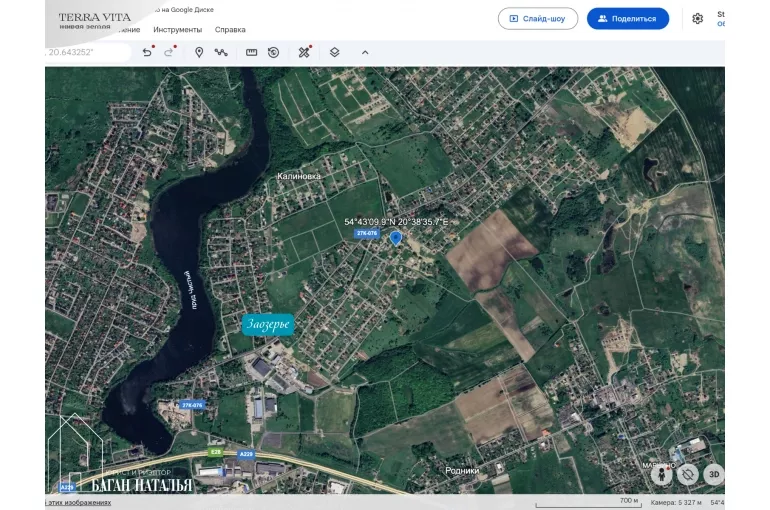Click the coordinates search input field

[88, 52]
